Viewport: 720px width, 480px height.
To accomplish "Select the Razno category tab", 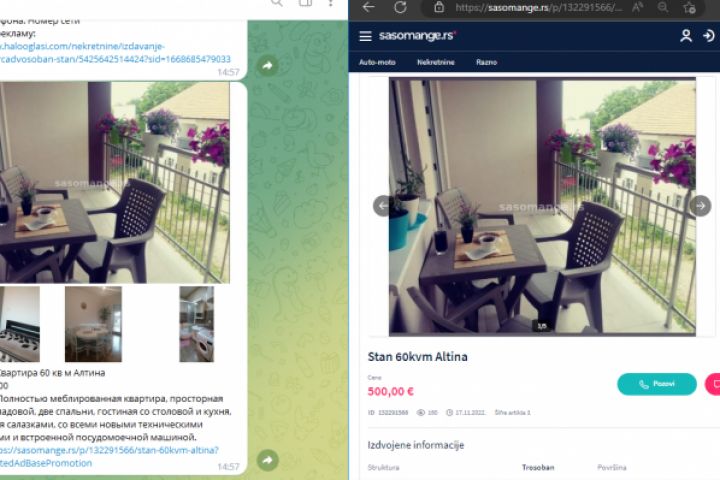I will (x=487, y=62).
